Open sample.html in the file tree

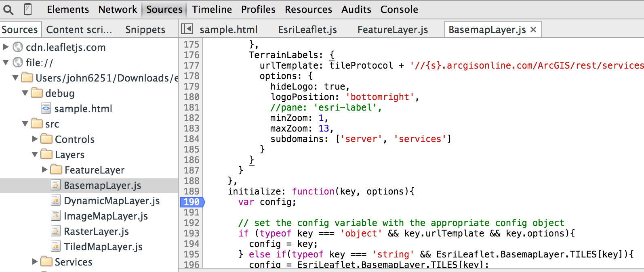click(83, 109)
